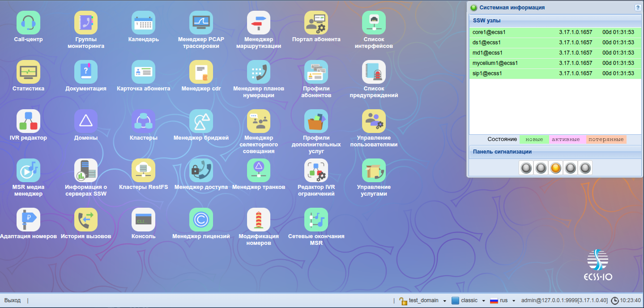The width and height of the screenshot is (644, 308).
Task: Open the Консоль terminal icon
Action: [143, 220]
